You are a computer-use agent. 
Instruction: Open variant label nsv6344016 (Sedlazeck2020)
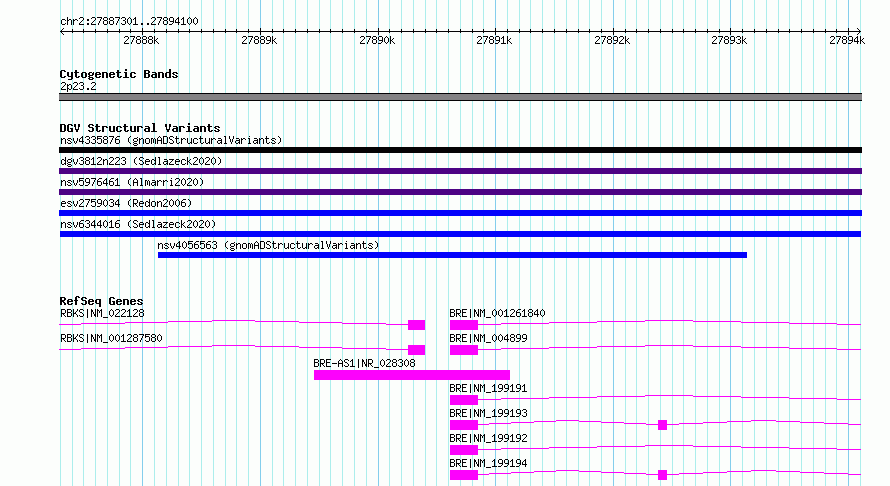[138, 224]
